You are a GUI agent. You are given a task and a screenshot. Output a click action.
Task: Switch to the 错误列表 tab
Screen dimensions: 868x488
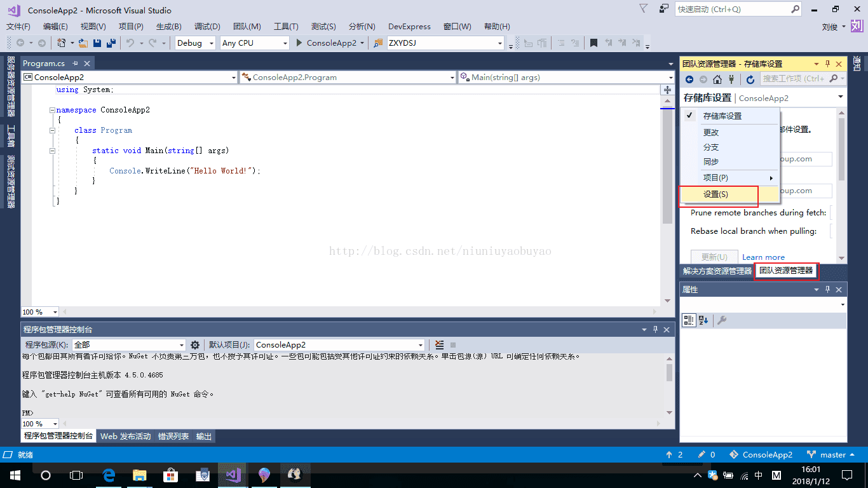(x=173, y=437)
